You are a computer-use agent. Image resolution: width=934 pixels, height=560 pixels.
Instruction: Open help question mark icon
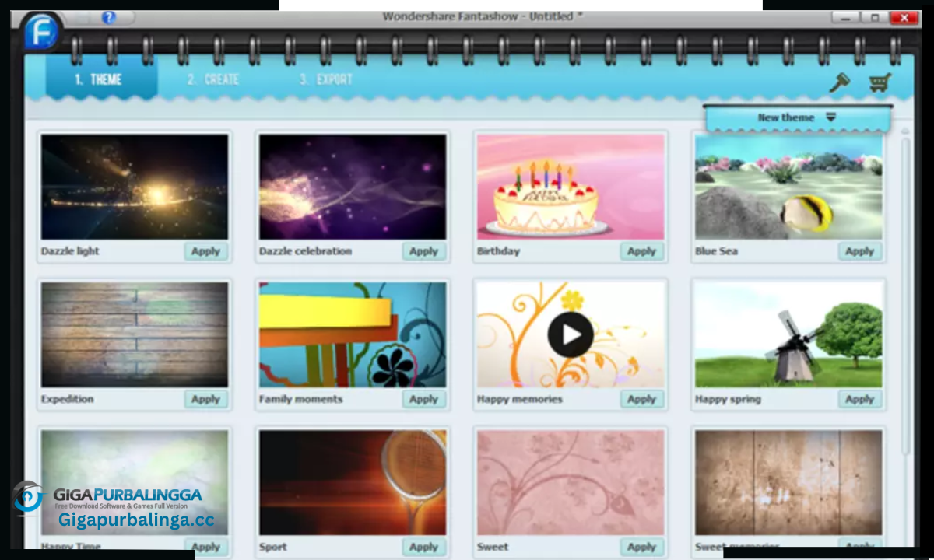pos(108,17)
